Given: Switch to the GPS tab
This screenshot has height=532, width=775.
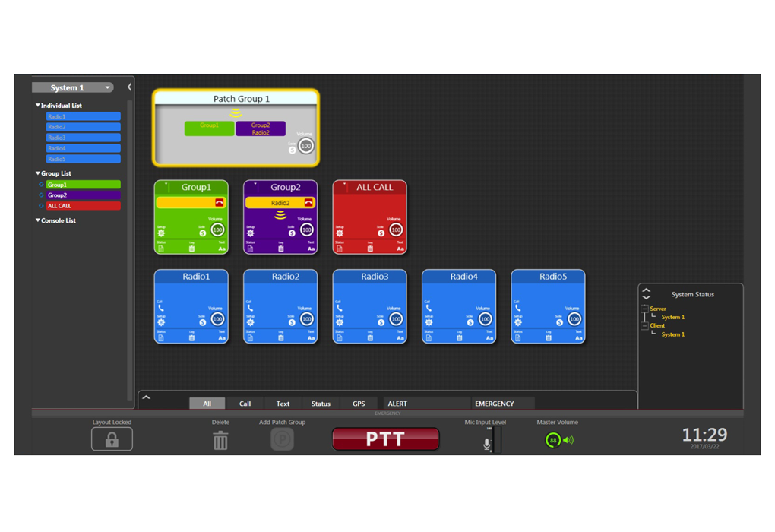Looking at the screenshot, I should click(359, 404).
